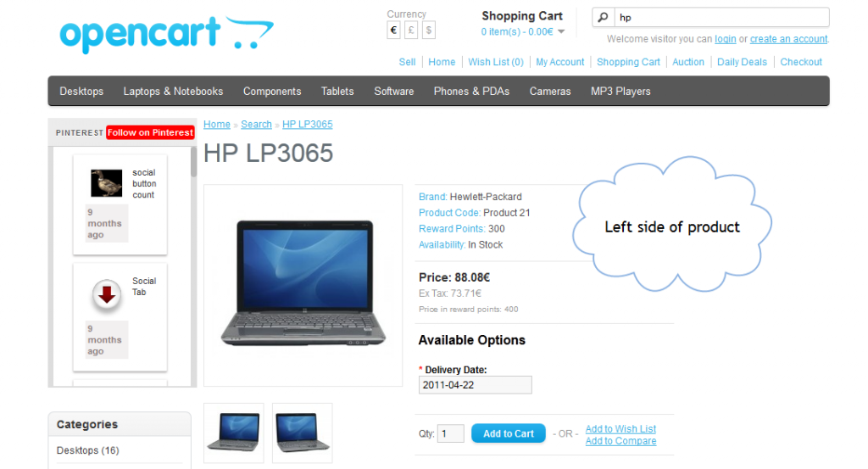This screenshot has width=868, height=469.
Task: Click the Qty quantity field
Action: coord(451,433)
